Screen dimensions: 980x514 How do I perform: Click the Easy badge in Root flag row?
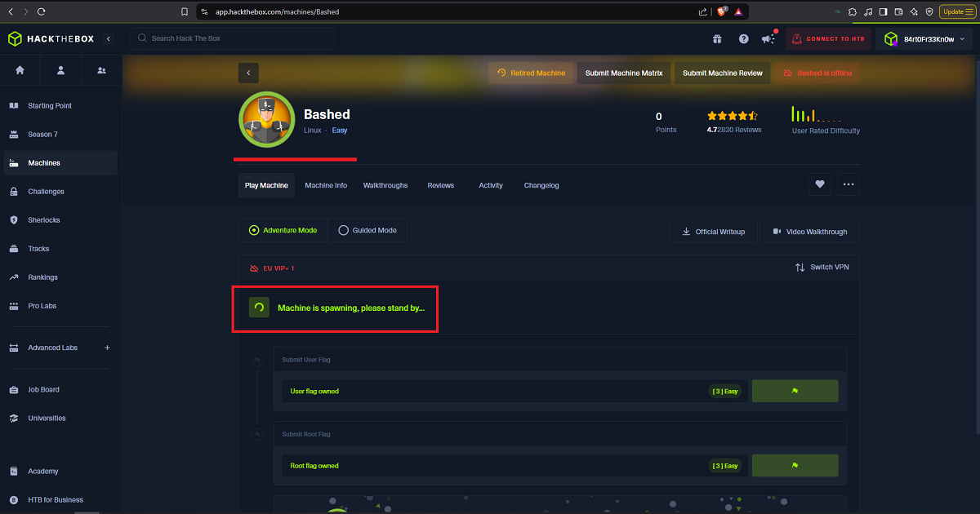pyautogui.click(x=724, y=466)
